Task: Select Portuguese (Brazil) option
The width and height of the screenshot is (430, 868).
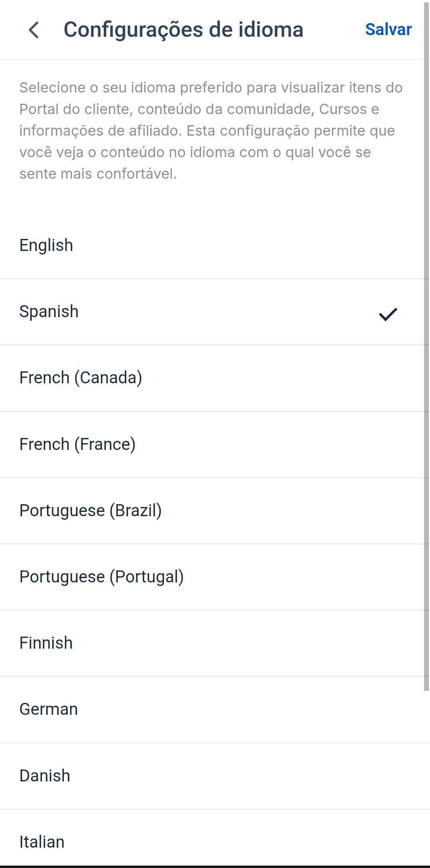Action: pyautogui.click(x=91, y=511)
